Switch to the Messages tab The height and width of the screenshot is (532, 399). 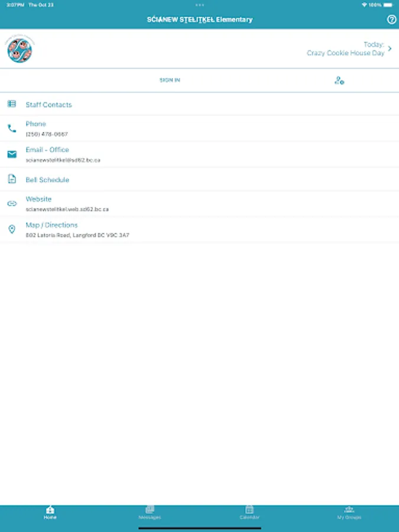click(x=150, y=512)
